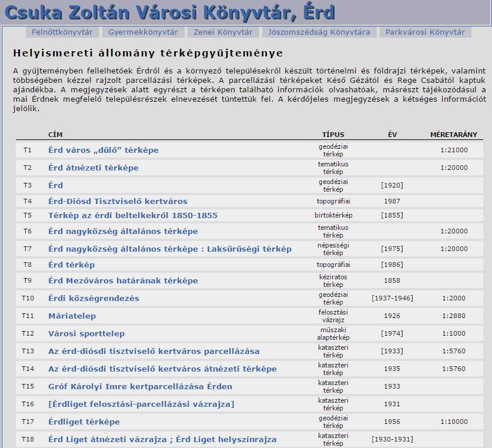492x448 pixels.
Task: Open [Érdliget felosztási-parcellázási vázrajza] link
Action: pos(141,404)
